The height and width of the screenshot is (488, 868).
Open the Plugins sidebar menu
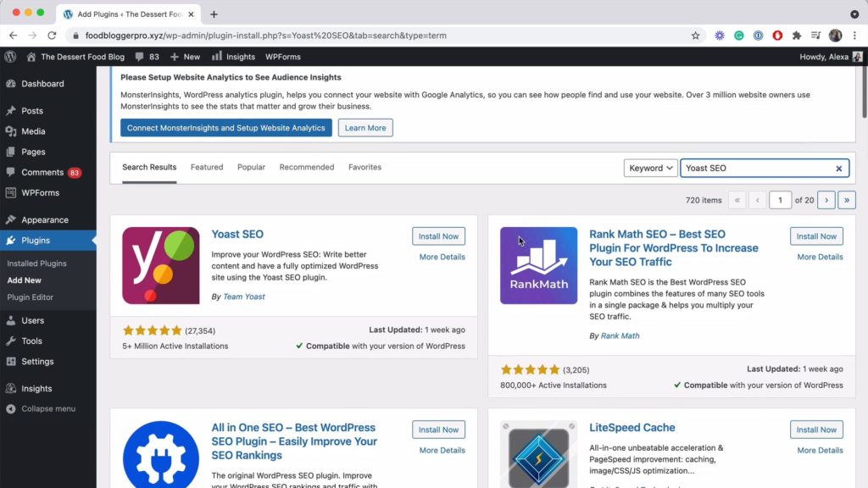(48, 240)
